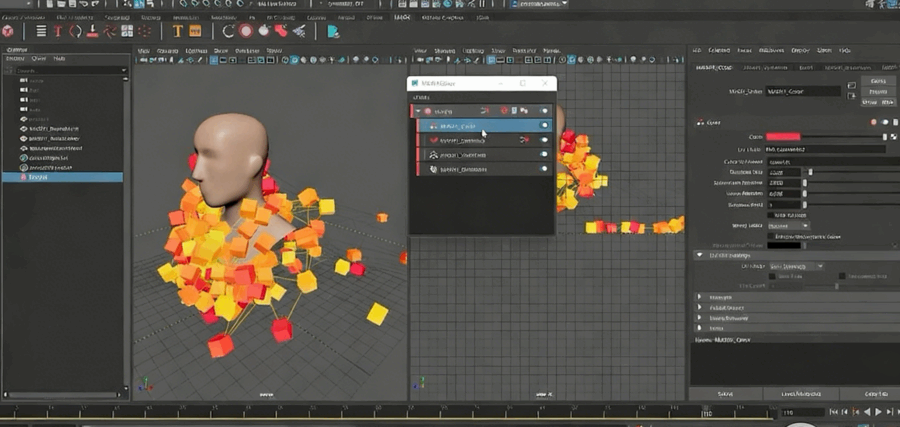The image size is (900, 427).
Task: Expand the first collapsed section in attribute panel
Action: coord(699,297)
